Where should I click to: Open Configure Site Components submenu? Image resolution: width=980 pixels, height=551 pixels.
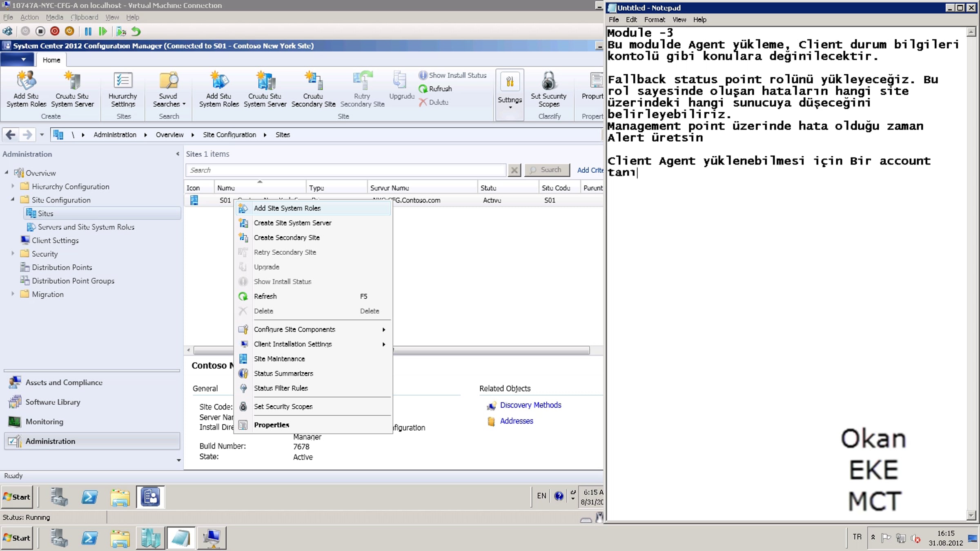[313, 329]
